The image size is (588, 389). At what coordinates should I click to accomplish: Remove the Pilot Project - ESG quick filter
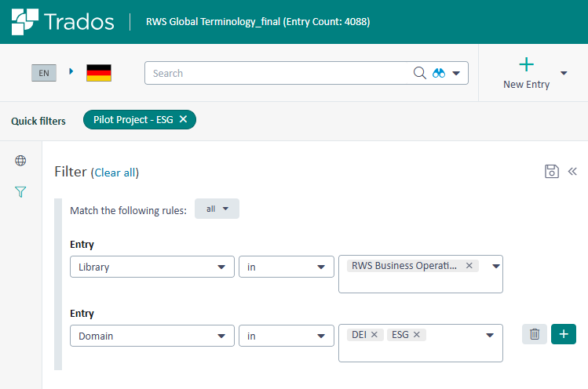coord(183,119)
